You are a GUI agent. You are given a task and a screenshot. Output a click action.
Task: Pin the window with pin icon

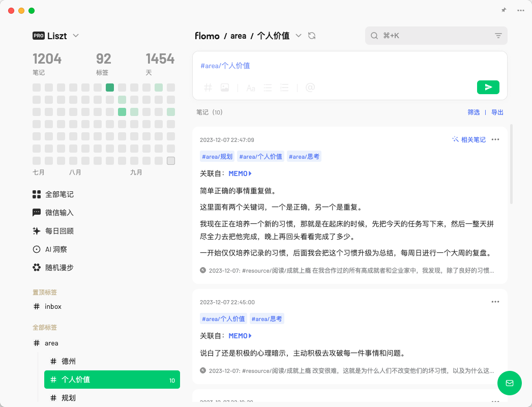pos(504,10)
